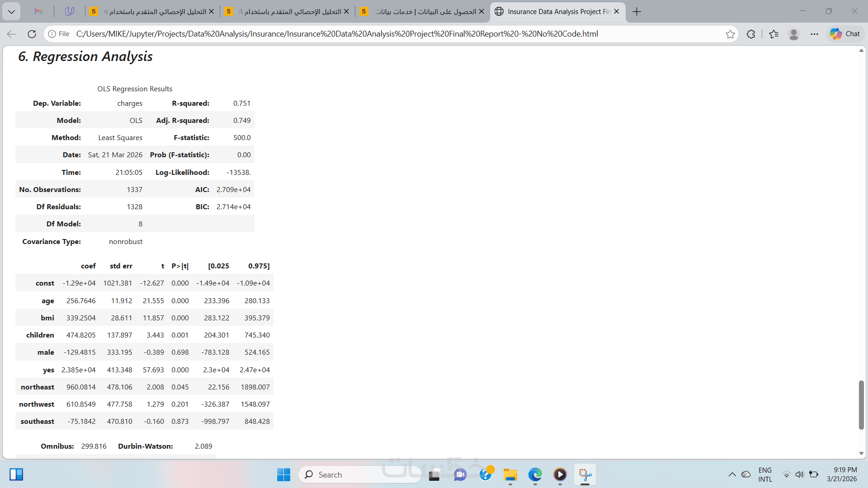The height and width of the screenshot is (488, 868).
Task: Open the Favorites list icon
Action: 774,34
